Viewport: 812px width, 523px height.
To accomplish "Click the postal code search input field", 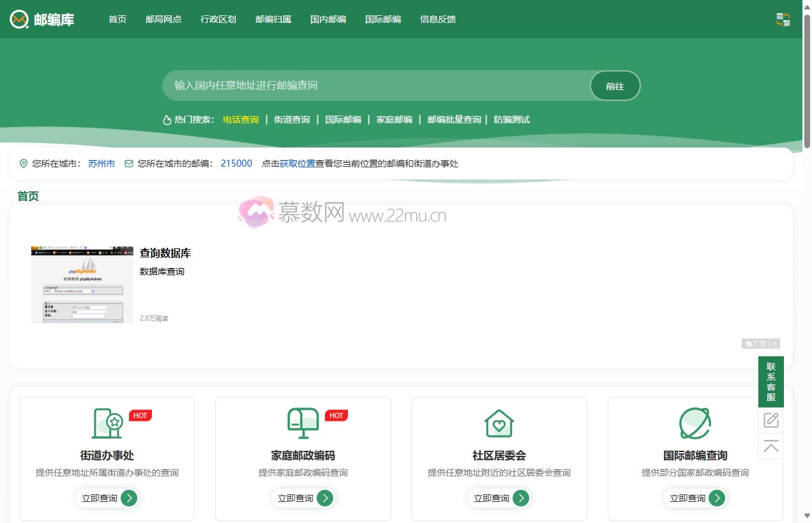I will (377, 85).
